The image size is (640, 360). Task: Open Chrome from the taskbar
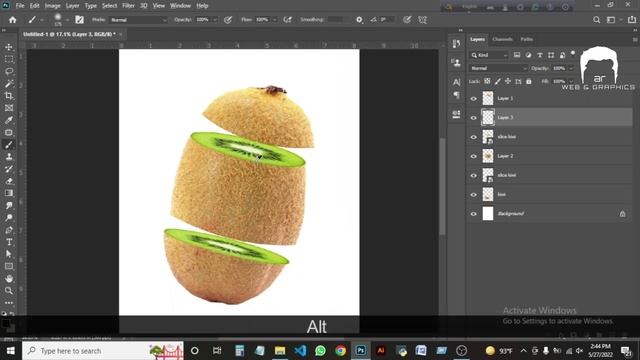click(340, 351)
